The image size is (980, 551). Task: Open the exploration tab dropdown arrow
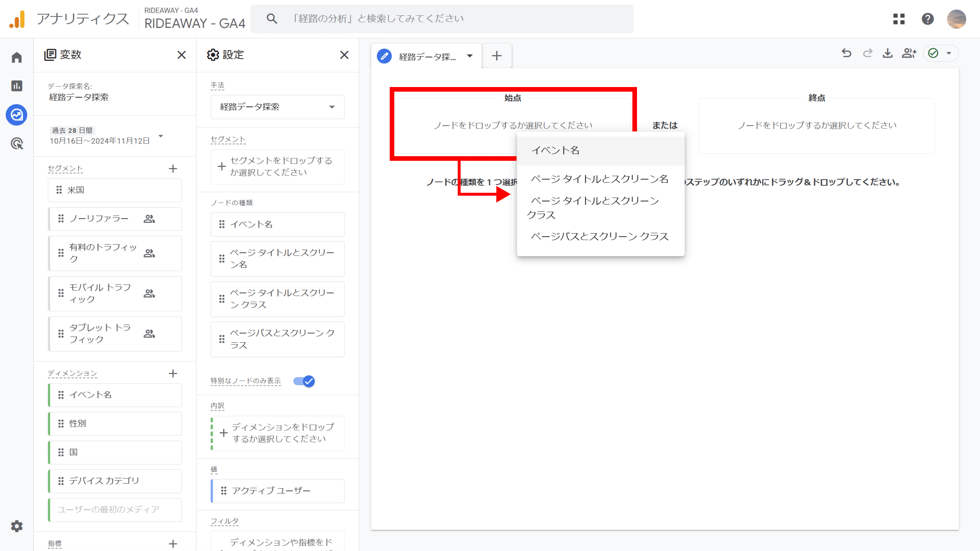pyautogui.click(x=470, y=56)
